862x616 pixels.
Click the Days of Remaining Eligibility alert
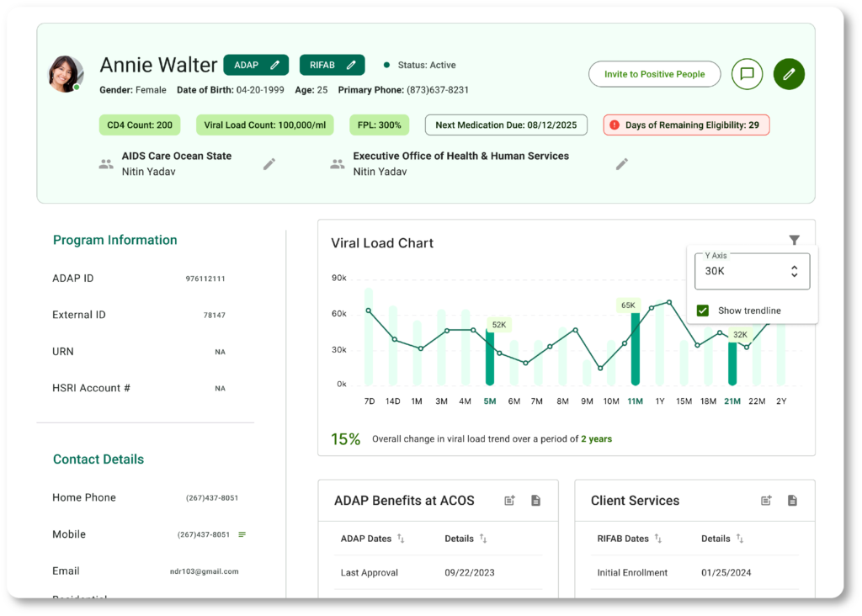click(686, 125)
